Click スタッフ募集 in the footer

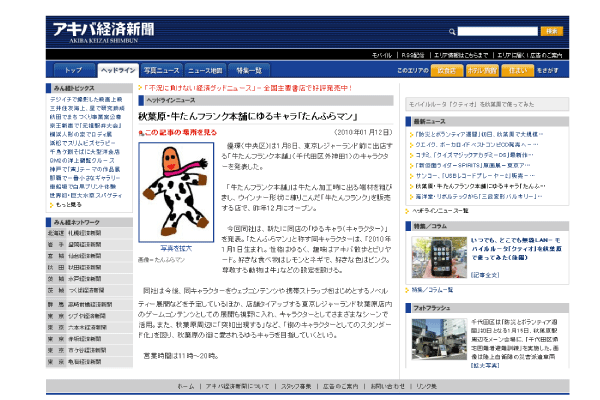coord(296,386)
